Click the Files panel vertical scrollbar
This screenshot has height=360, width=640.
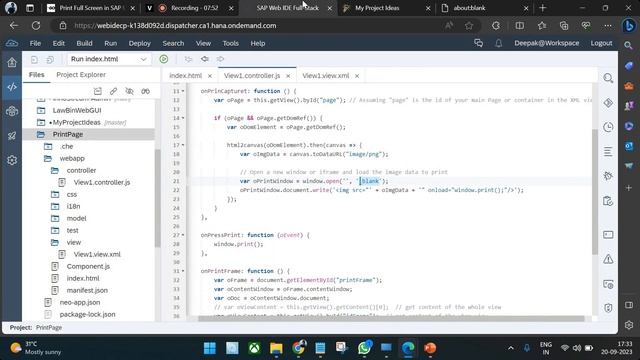(157, 198)
